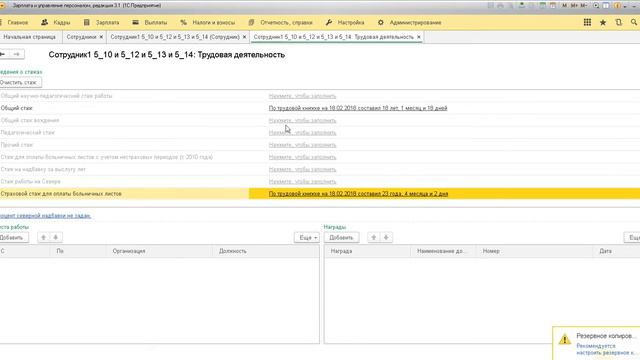Click the scale zoom icon in title bar
This screenshot has width=640, height=360.
[596, 5]
